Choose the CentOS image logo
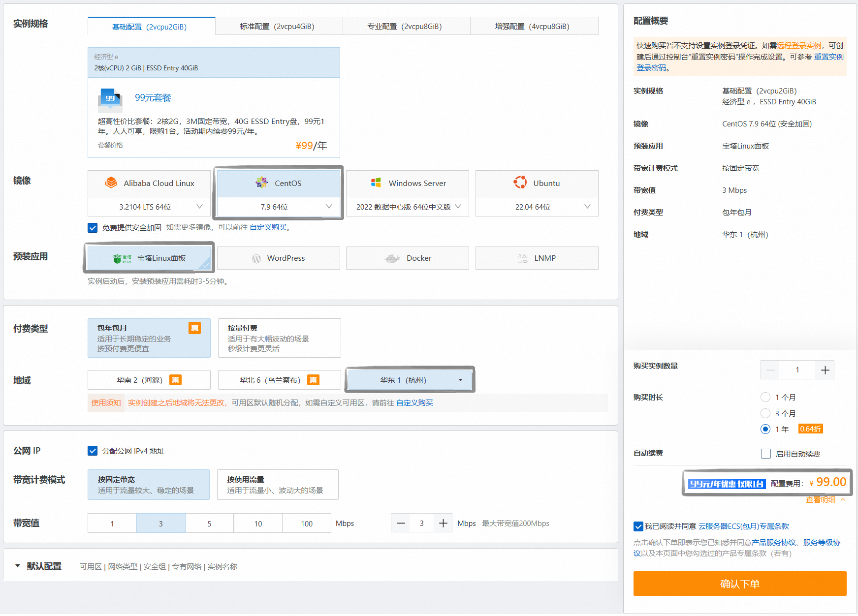This screenshot has width=858, height=616. (261, 183)
